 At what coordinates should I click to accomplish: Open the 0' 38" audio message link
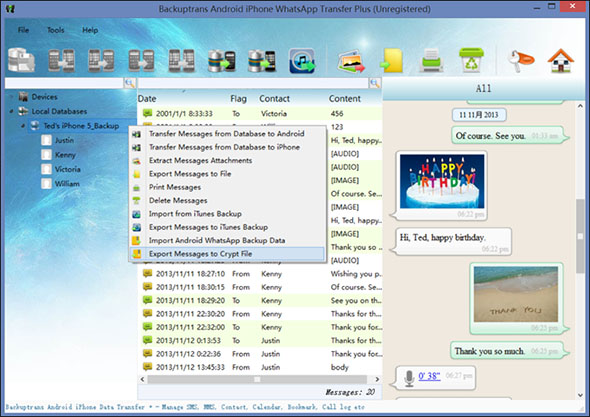point(429,376)
